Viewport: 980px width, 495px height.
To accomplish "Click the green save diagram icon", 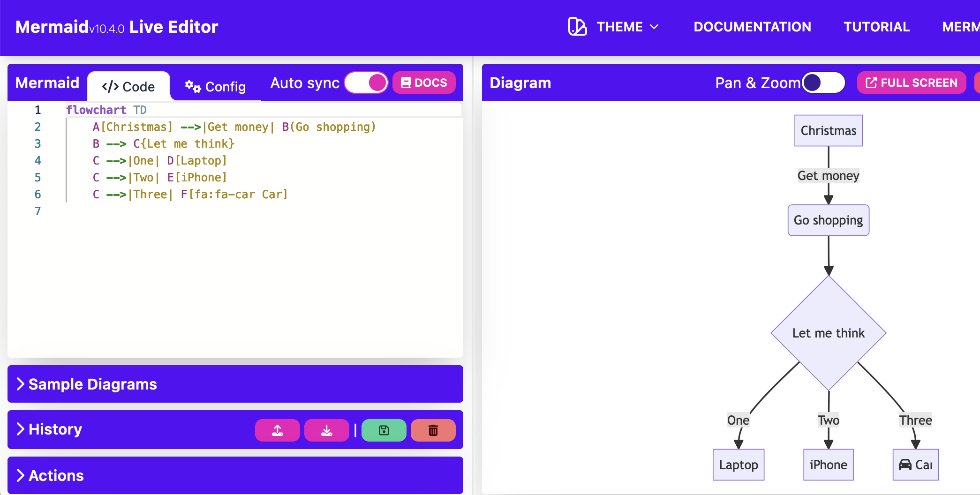I will (x=384, y=430).
